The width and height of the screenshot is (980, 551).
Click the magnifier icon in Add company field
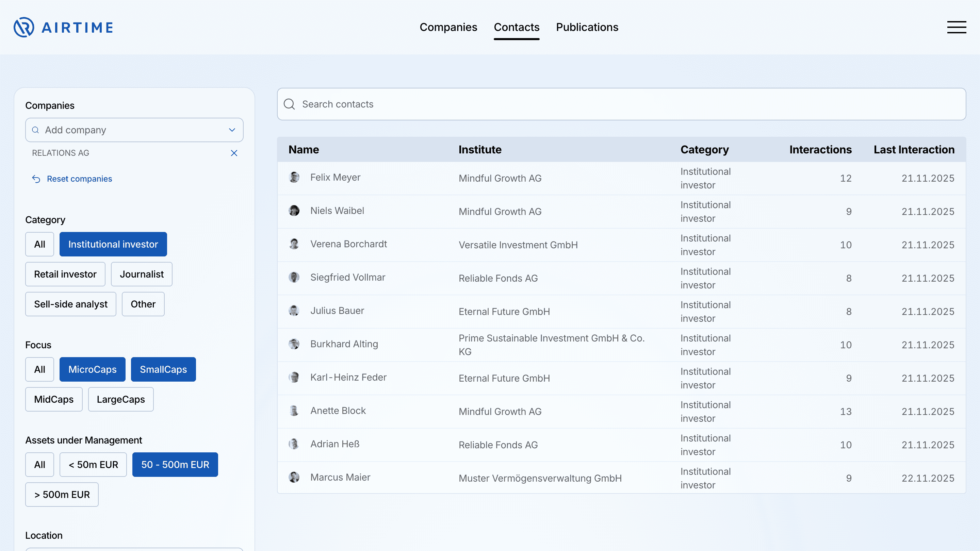point(35,130)
